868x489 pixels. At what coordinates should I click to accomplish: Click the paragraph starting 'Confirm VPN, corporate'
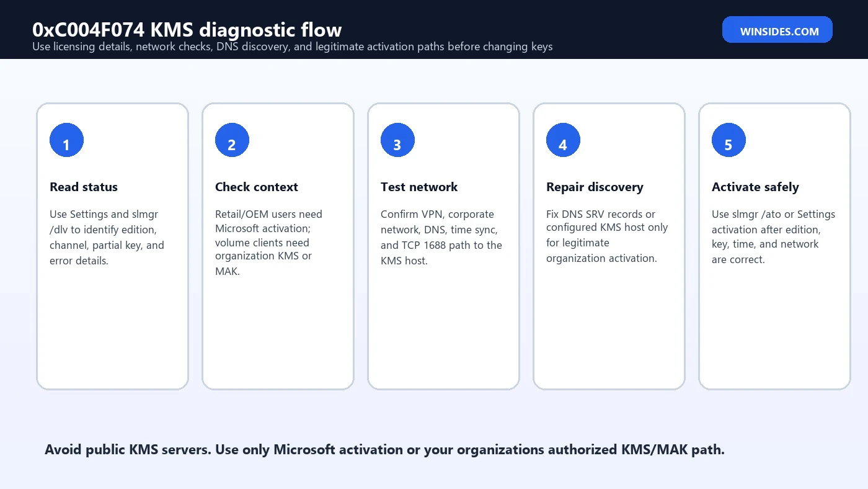(441, 237)
